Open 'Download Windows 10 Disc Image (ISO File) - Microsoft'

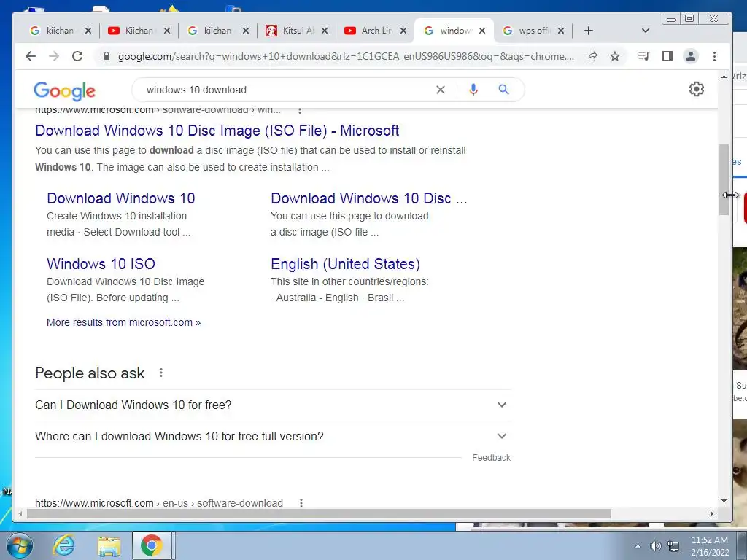tap(217, 131)
